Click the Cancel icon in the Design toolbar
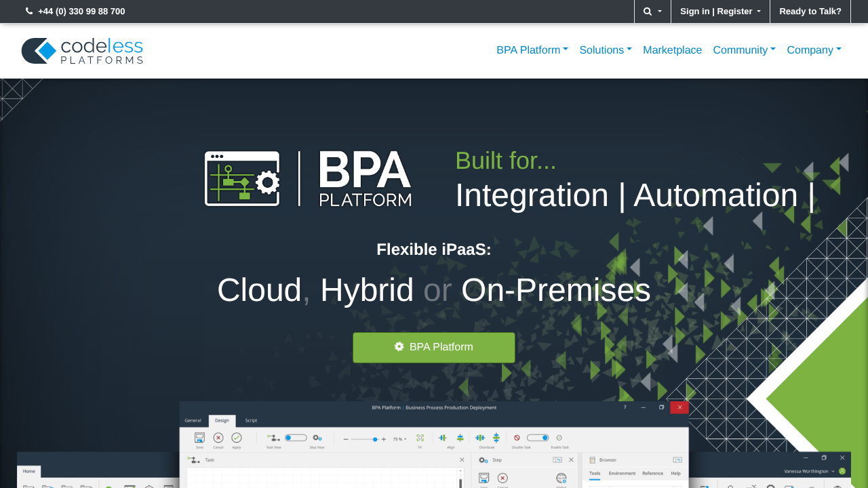The image size is (868, 488). [x=218, y=438]
